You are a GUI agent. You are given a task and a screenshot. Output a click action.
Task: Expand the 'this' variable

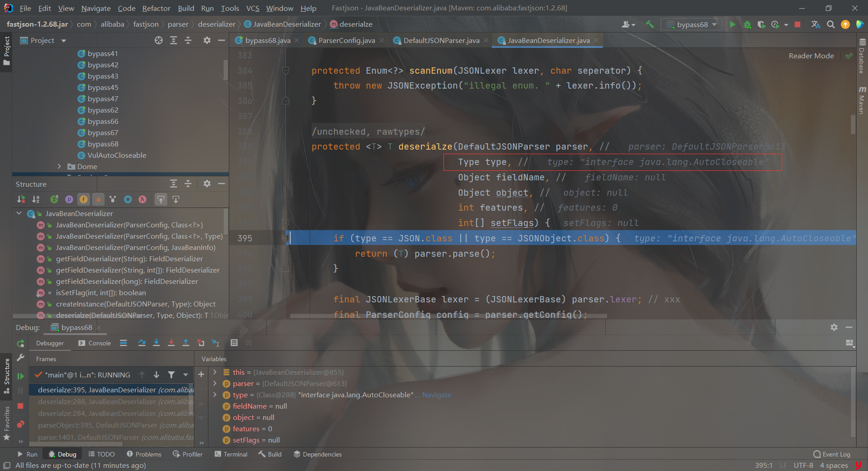[215, 372]
